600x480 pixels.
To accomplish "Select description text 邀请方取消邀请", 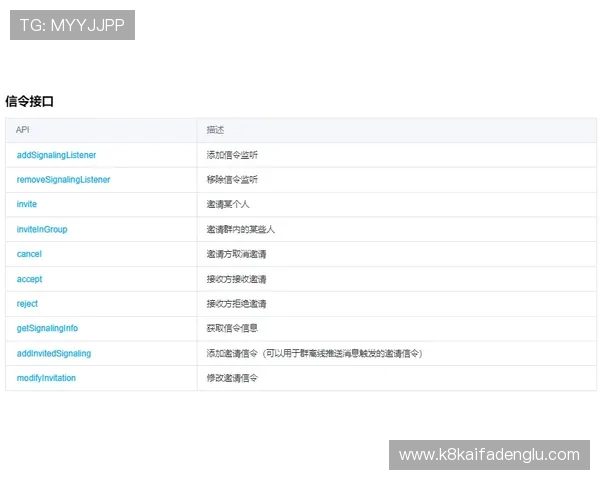I will coord(236,254).
